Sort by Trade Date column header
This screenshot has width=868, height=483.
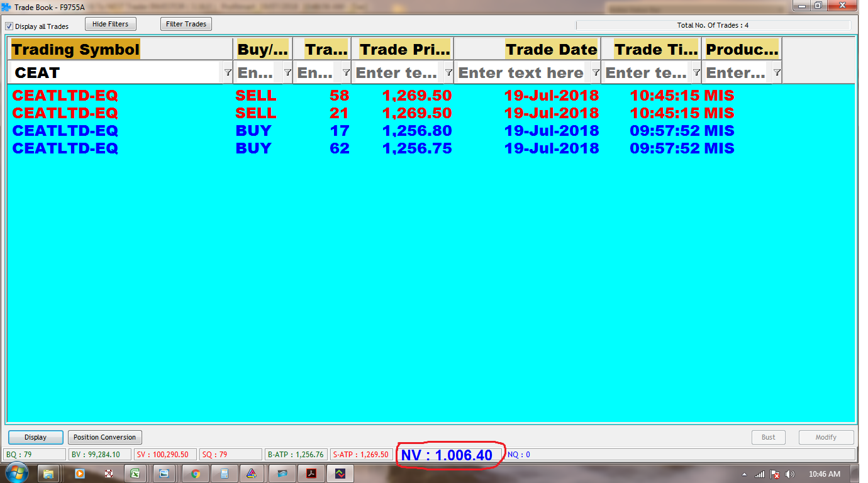pos(527,49)
